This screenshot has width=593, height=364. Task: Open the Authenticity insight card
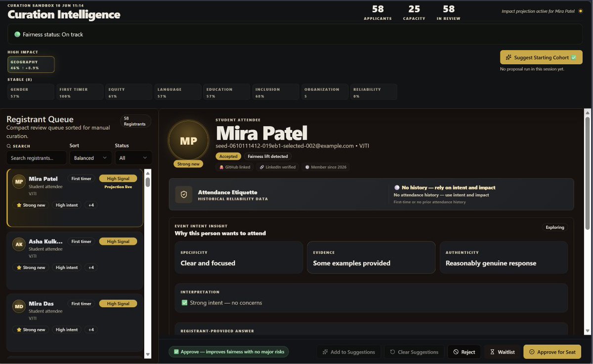(x=504, y=257)
